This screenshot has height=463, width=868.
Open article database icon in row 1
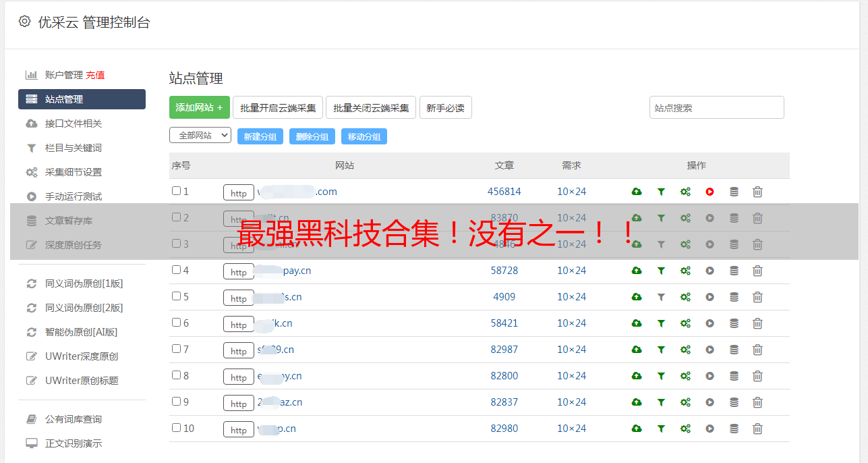coord(734,192)
